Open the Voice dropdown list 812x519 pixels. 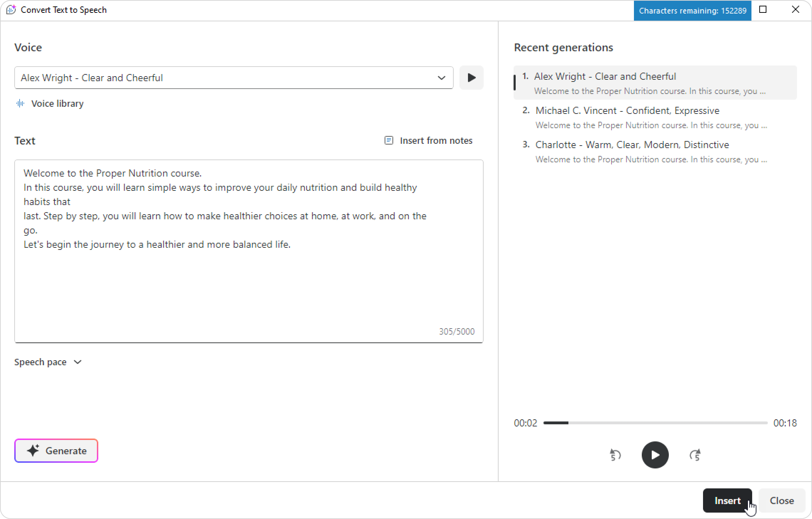tap(441, 78)
